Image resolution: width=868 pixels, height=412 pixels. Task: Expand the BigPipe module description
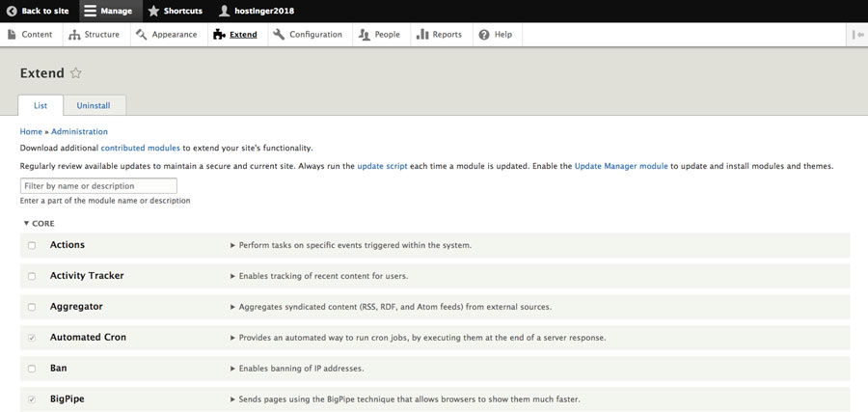[x=232, y=399]
